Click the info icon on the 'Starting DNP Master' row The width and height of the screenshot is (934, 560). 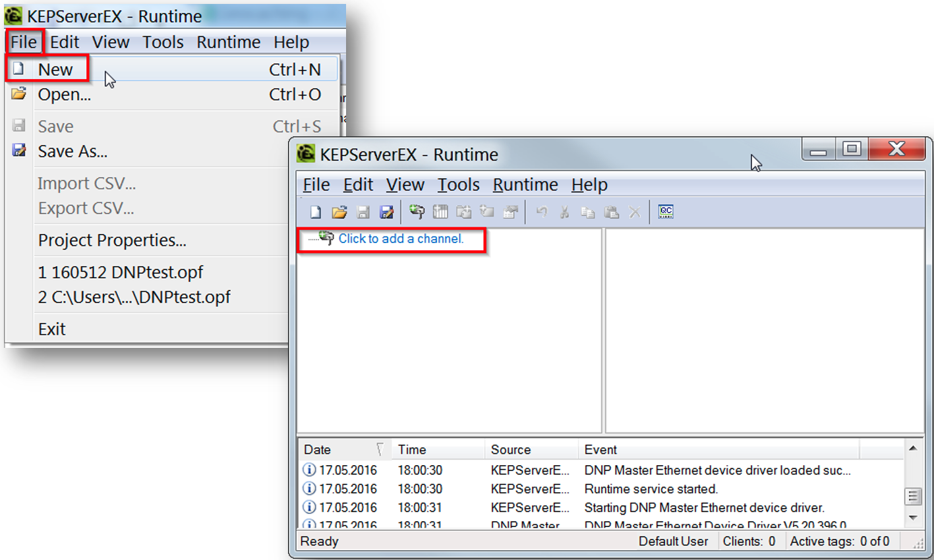[309, 507]
